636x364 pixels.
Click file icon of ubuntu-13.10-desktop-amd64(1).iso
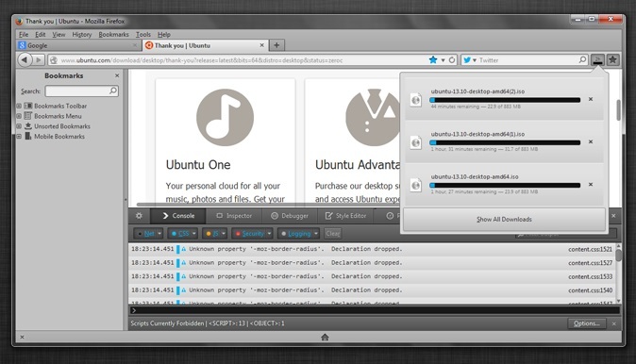pyautogui.click(x=416, y=142)
